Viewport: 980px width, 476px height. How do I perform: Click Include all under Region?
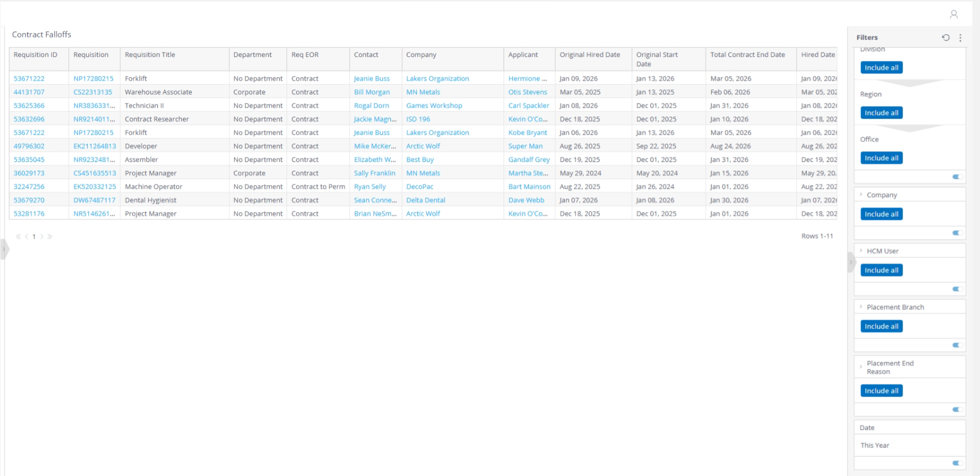pyautogui.click(x=881, y=113)
